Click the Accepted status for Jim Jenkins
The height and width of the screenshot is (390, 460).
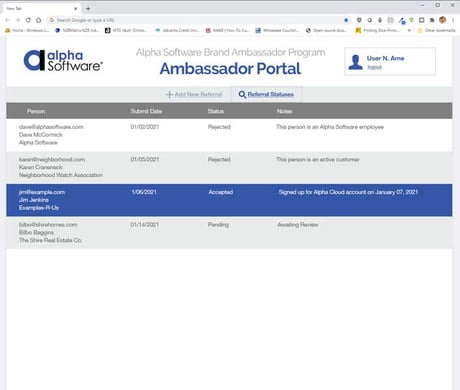tap(221, 192)
